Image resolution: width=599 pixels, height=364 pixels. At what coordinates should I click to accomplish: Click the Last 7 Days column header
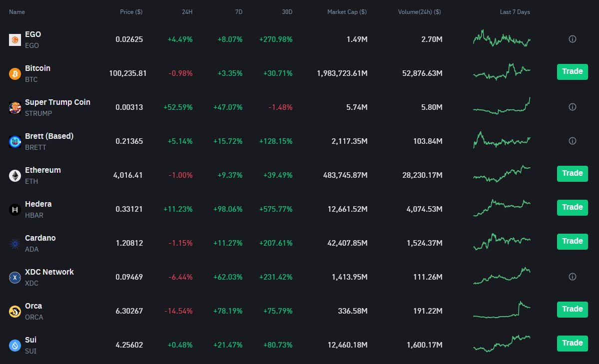515,12
